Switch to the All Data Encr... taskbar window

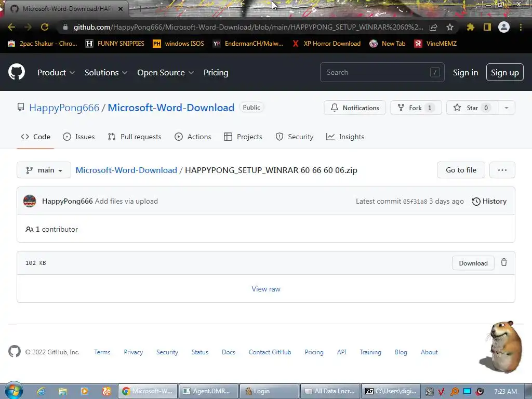pos(330,391)
